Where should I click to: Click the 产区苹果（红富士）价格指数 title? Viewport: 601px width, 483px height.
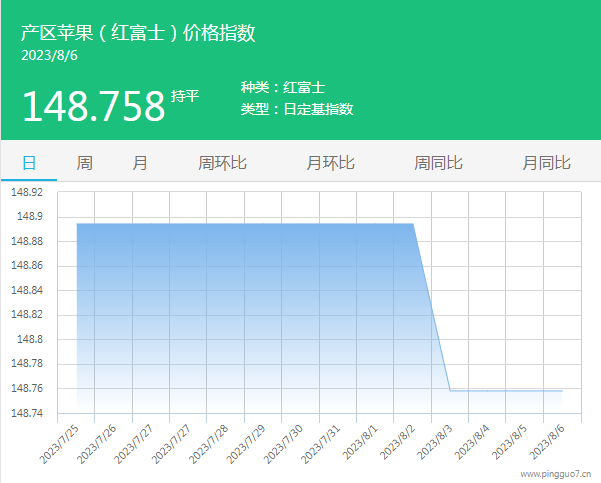pos(138,33)
